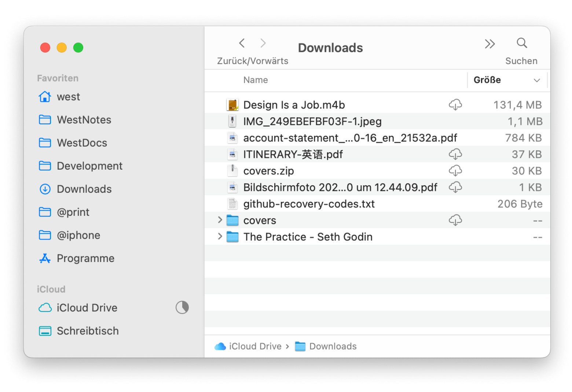Sort by the Name column header
Viewport: 572px width, 392px height.
[256, 80]
